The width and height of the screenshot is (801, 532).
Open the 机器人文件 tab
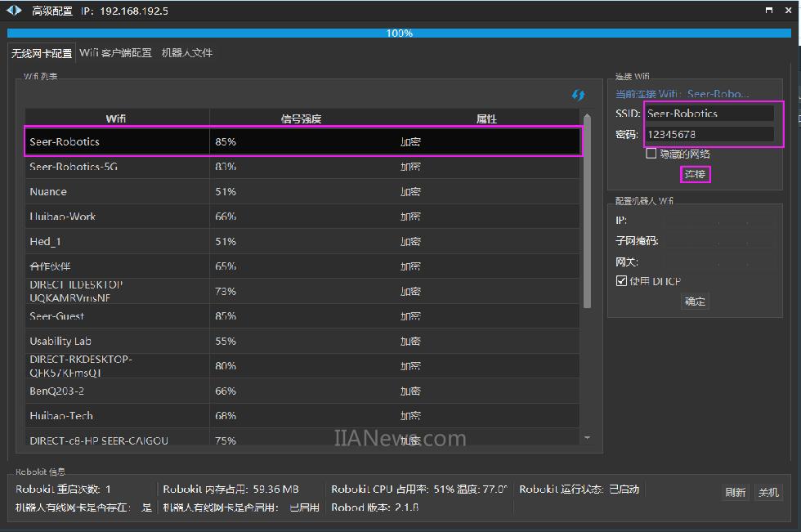[186, 53]
